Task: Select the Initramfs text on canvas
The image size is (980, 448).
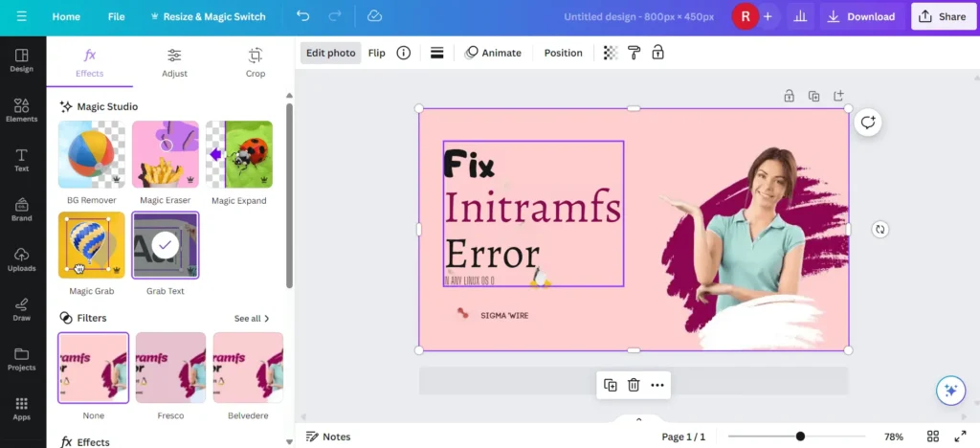Action: pos(532,207)
